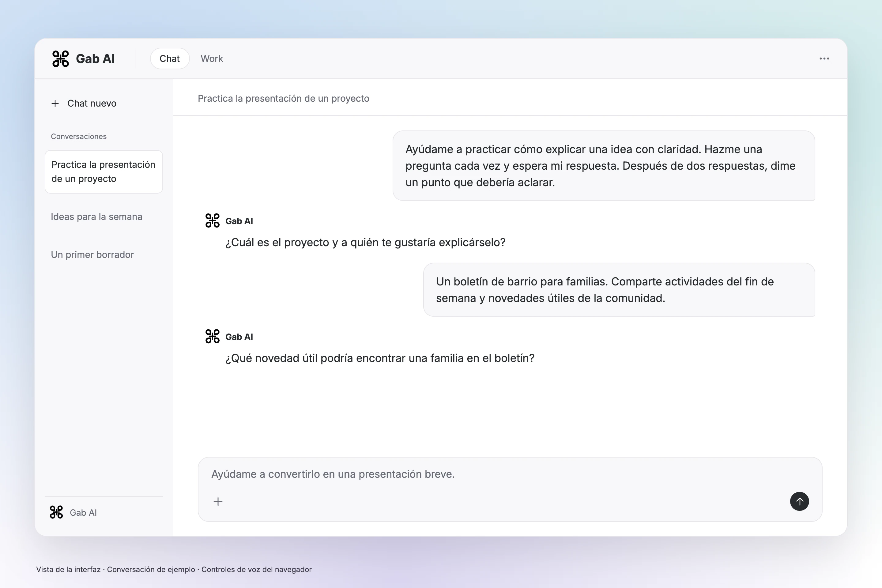Send message with the arrow-up button

(800, 501)
